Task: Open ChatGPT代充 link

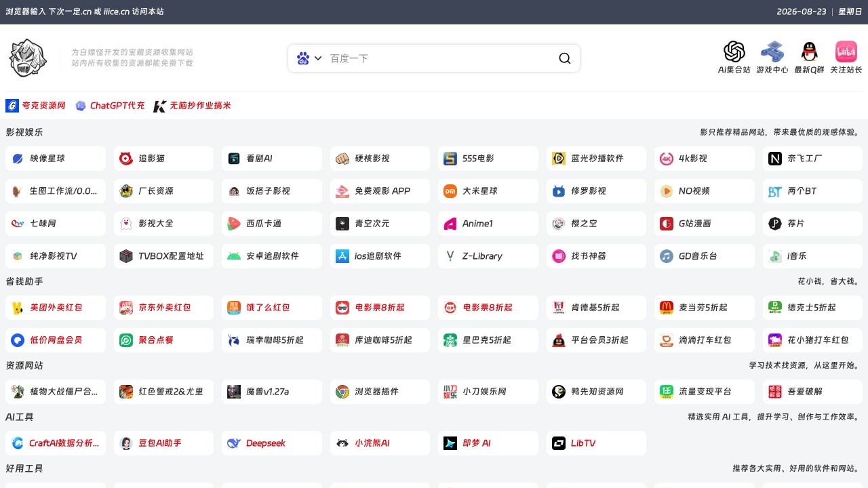Action: click(110, 106)
